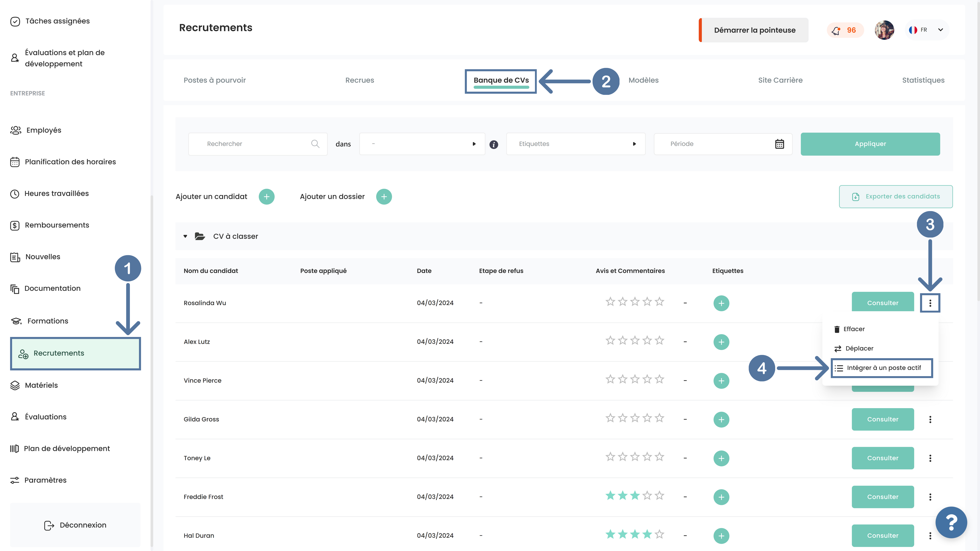This screenshot has width=980, height=551.
Task: Open Heures travaillées page
Action: pyautogui.click(x=49, y=194)
